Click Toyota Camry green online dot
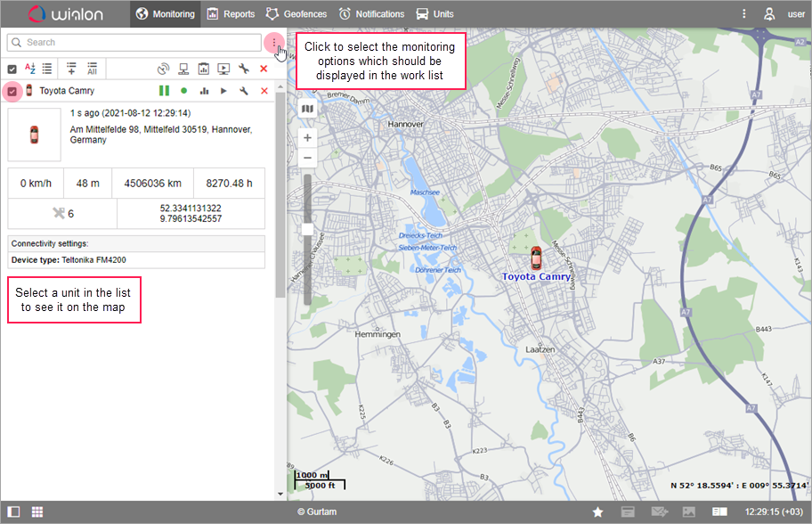812x524 pixels. (183, 91)
